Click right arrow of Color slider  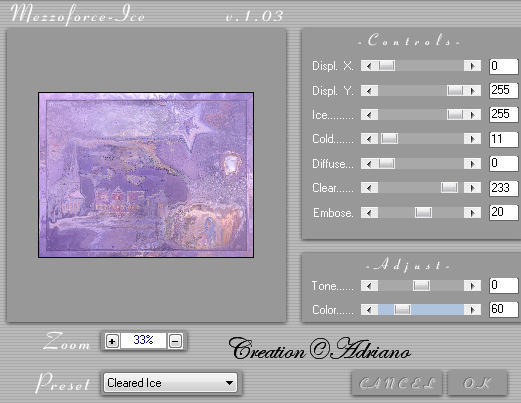tap(472, 310)
